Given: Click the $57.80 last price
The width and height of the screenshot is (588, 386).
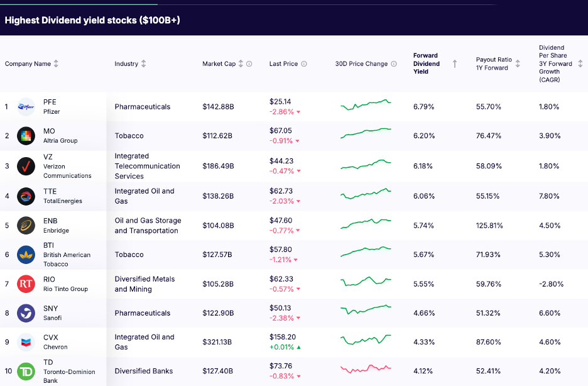Looking at the screenshot, I should click(281, 250).
